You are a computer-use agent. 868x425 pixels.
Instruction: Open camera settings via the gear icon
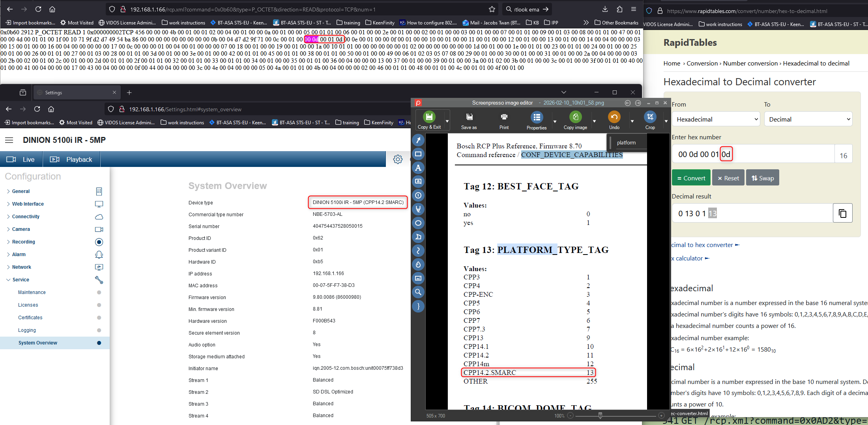pyautogui.click(x=398, y=159)
